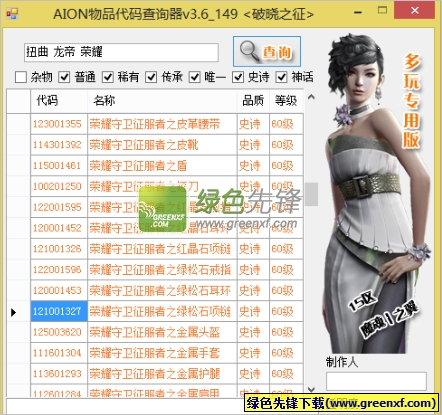Toggle the 传承 checkbox
The width and height of the screenshot is (442, 415).
tap(151, 77)
